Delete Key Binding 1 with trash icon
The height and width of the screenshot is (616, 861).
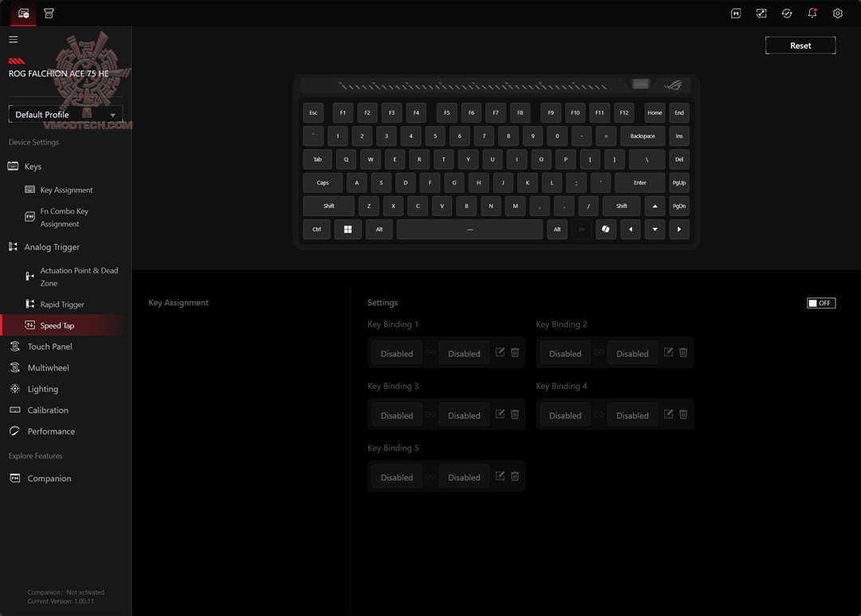click(x=514, y=352)
